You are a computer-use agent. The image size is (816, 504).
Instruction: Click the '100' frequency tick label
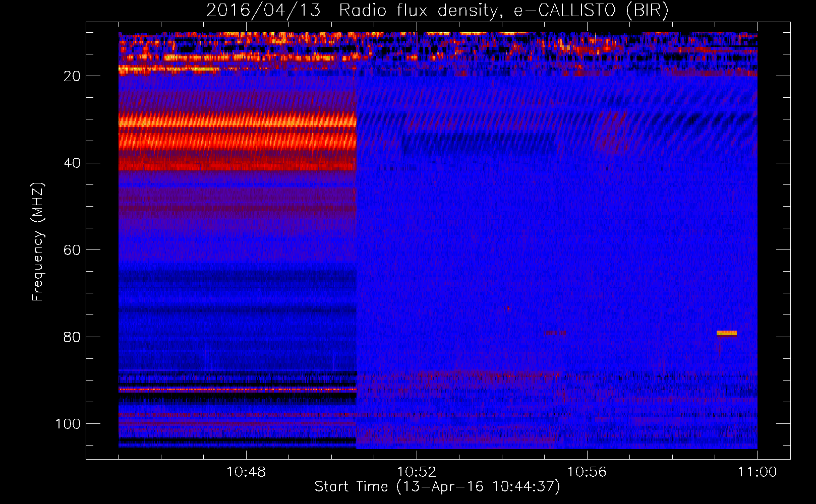pyautogui.click(x=68, y=424)
